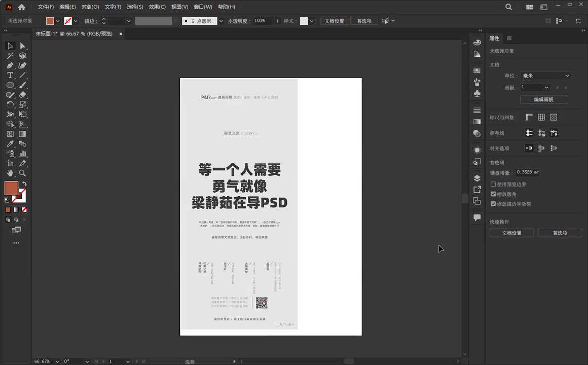Viewport: 588px width, 365px height.
Task: Open zoom level dropdown in status bar
Action: pyautogui.click(x=57, y=361)
